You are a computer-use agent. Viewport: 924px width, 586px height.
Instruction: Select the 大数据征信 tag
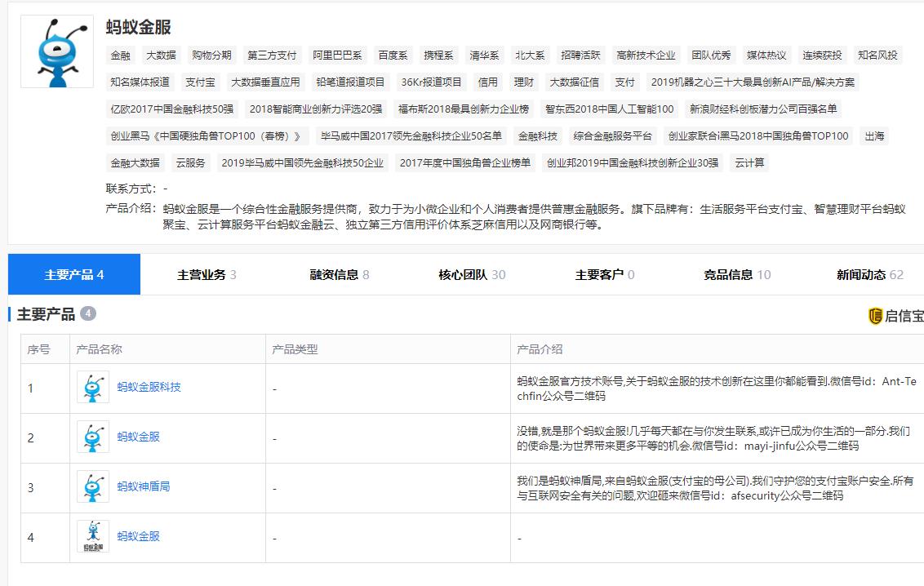pos(575,82)
